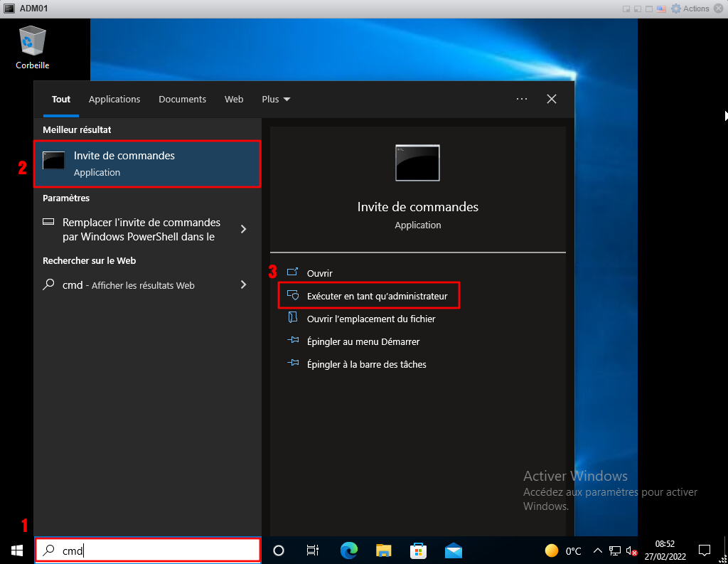Expand the Plus filter dropdown
728x564 pixels.
[x=276, y=100]
